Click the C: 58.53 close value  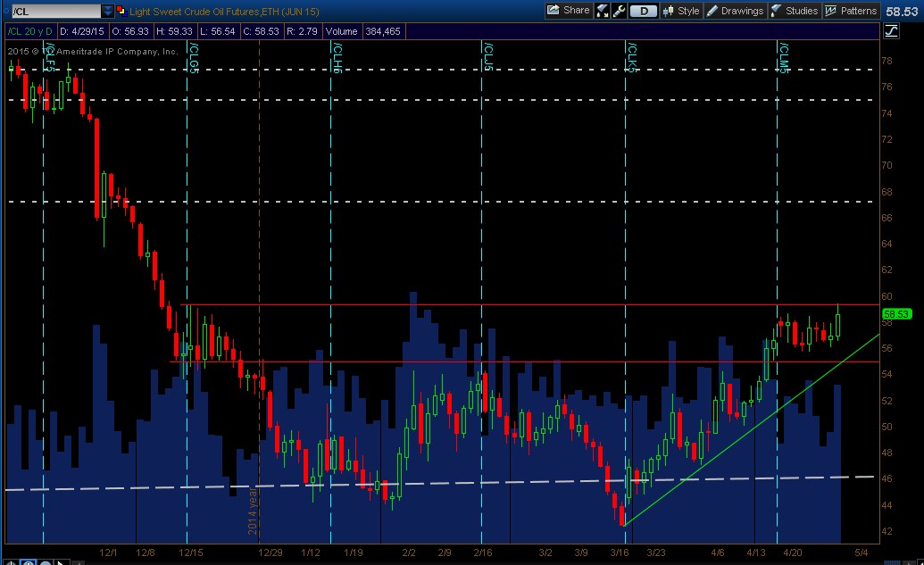click(261, 31)
